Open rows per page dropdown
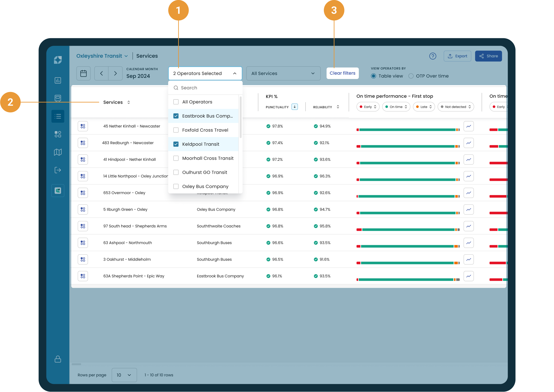554x392 pixels. click(124, 375)
